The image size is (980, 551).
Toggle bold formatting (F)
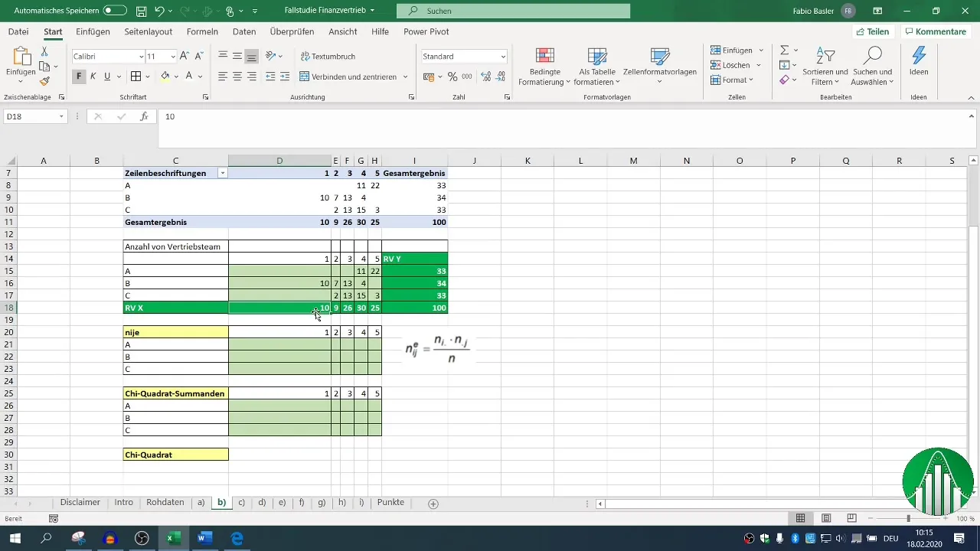79,77
